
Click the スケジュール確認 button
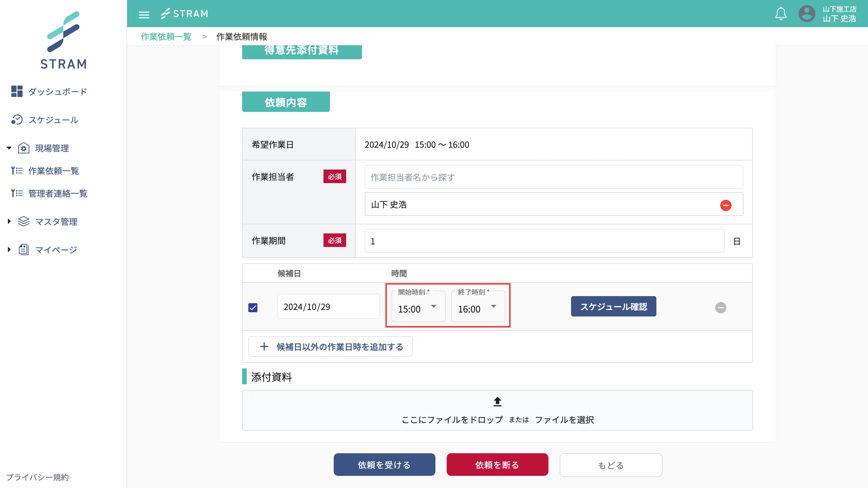click(613, 306)
